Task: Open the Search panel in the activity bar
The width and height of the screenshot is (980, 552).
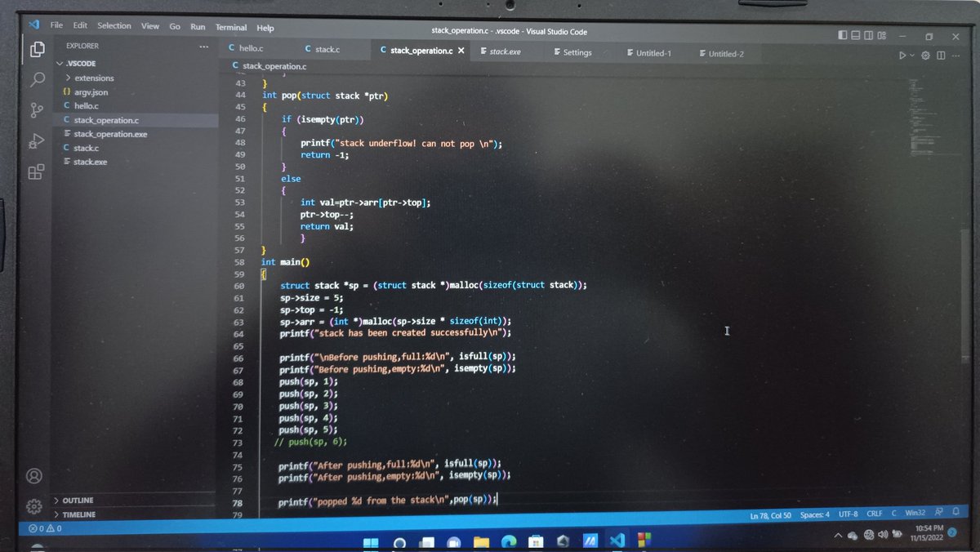Action: coord(36,80)
